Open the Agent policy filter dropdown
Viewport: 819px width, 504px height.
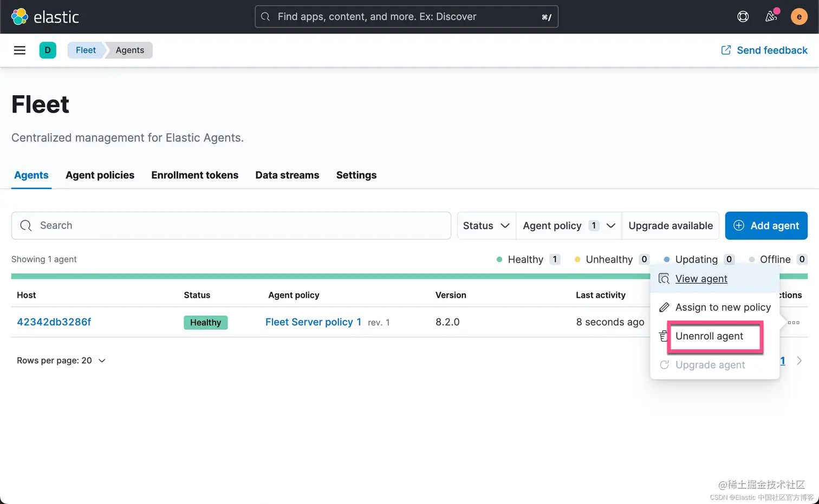[569, 226]
